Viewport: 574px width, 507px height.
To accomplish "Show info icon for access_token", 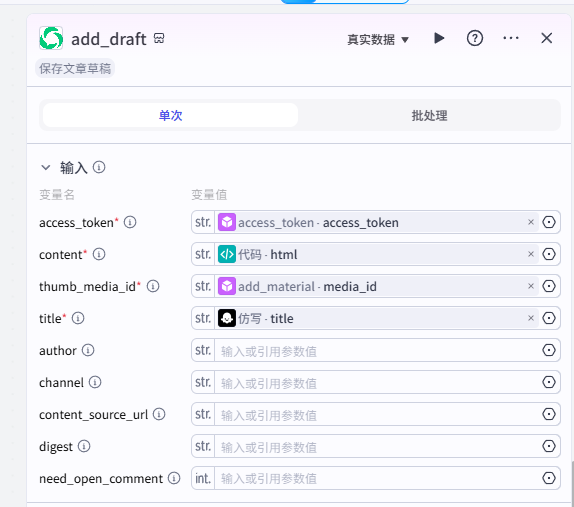I will coord(130,222).
